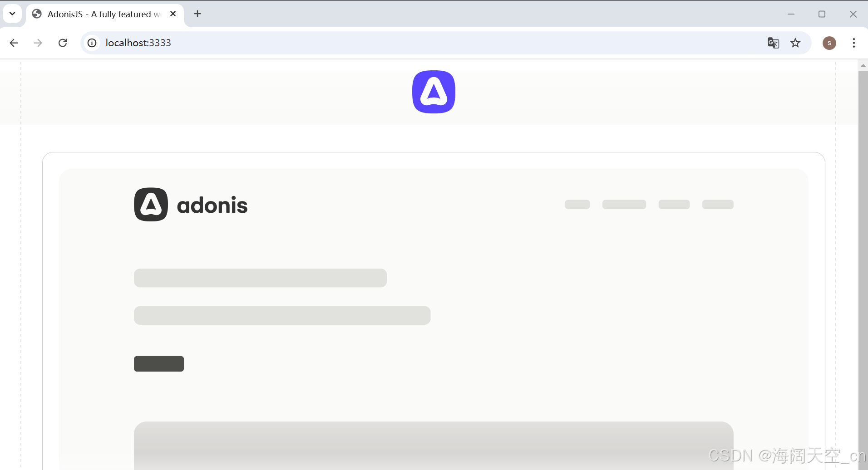The height and width of the screenshot is (470, 868).
Task: Click the longest placeholder nav bar in header
Action: [624, 204]
